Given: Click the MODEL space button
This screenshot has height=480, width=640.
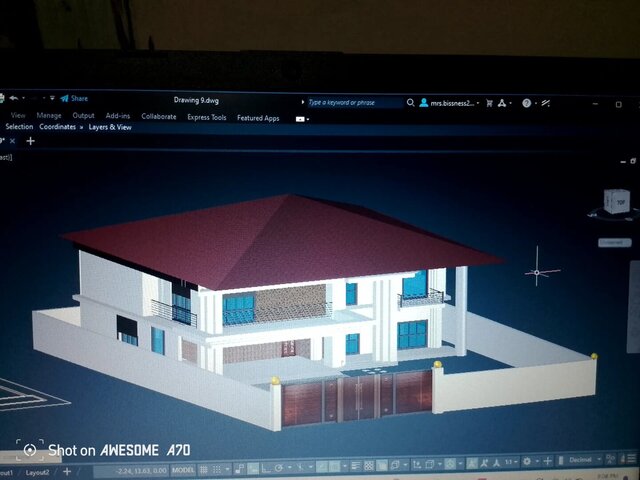Looking at the screenshot, I should tap(183, 470).
